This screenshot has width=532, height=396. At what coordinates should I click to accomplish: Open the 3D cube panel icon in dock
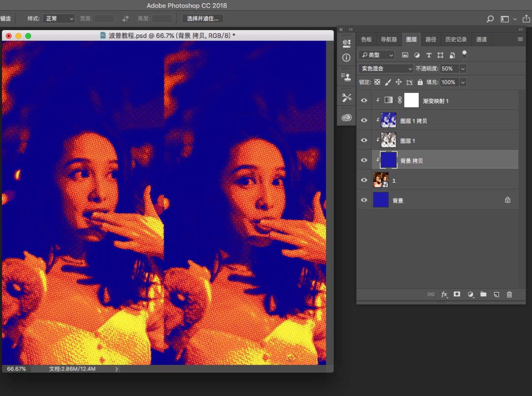click(x=346, y=43)
